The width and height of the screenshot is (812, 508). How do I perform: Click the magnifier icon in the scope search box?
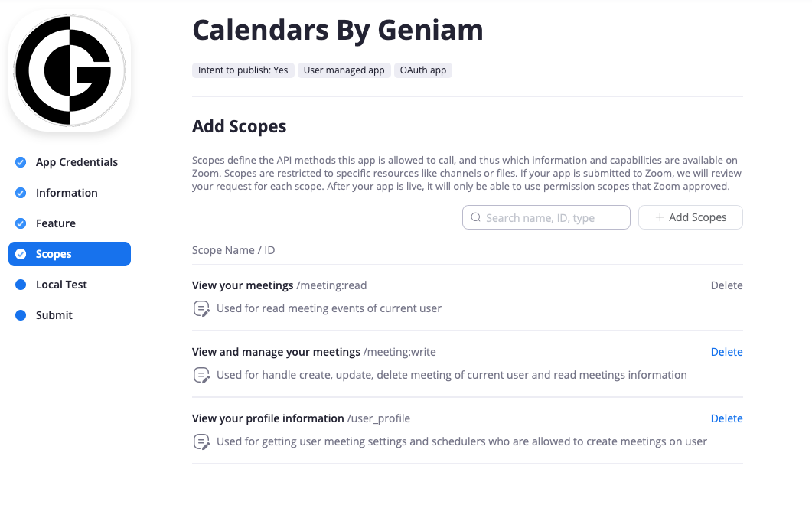click(x=476, y=218)
